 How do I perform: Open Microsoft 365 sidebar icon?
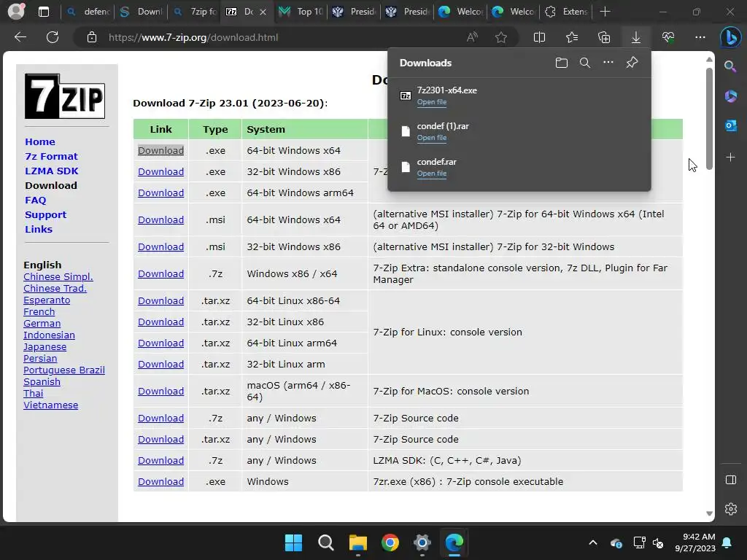pyautogui.click(x=730, y=96)
